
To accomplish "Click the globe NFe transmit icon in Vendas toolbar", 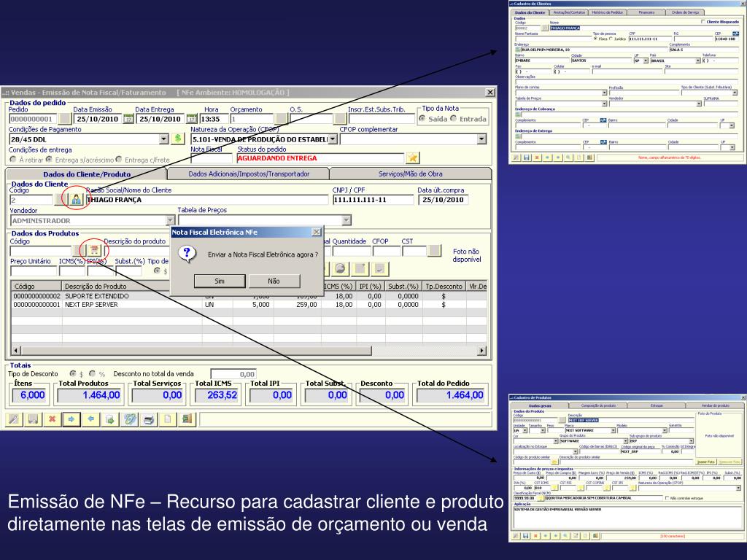I will tap(130, 419).
